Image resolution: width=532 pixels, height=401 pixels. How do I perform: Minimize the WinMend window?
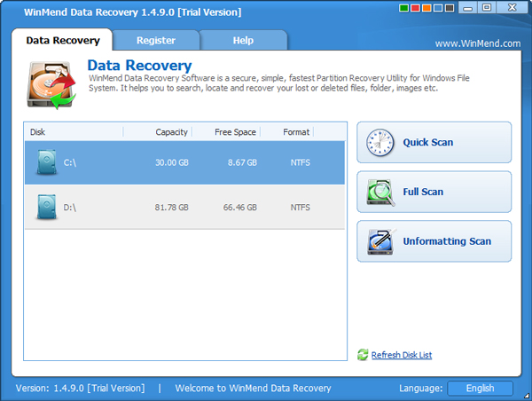pyautogui.click(x=468, y=7)
